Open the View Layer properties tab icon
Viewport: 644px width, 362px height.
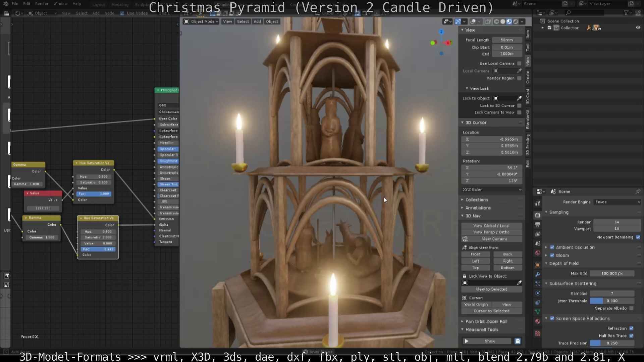(x=538, y=234)
